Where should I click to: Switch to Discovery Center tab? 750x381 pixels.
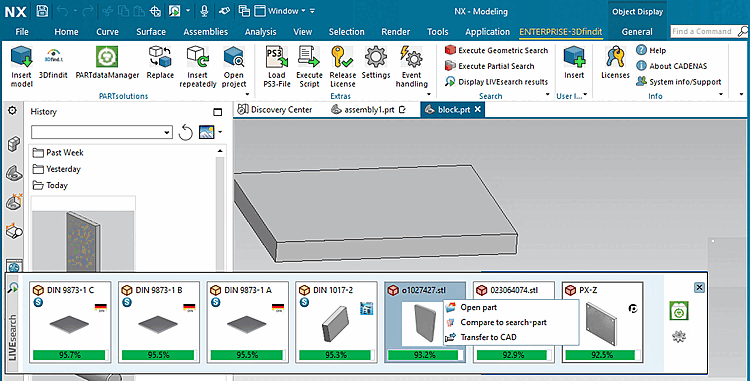pyautogui.click(x=276, y=110)
